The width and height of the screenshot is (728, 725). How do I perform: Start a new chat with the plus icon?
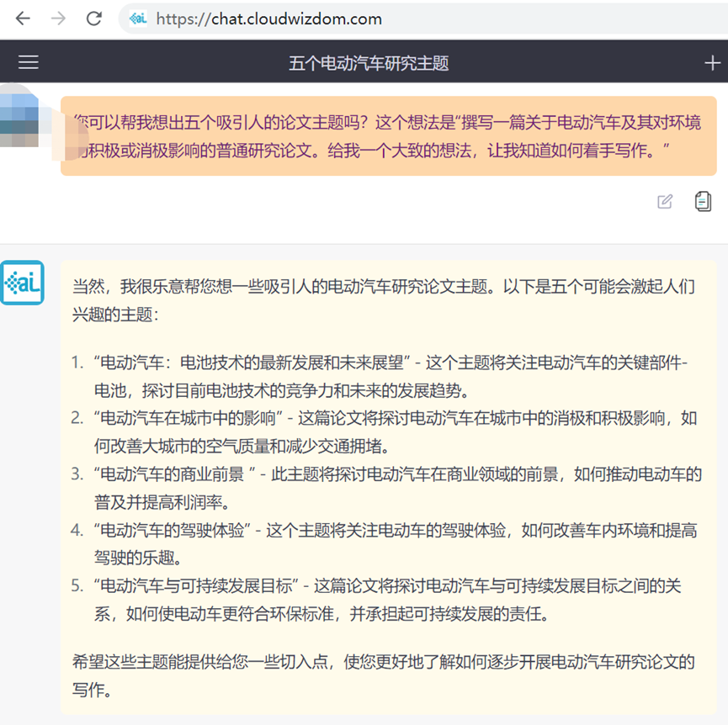pos(712,62)
